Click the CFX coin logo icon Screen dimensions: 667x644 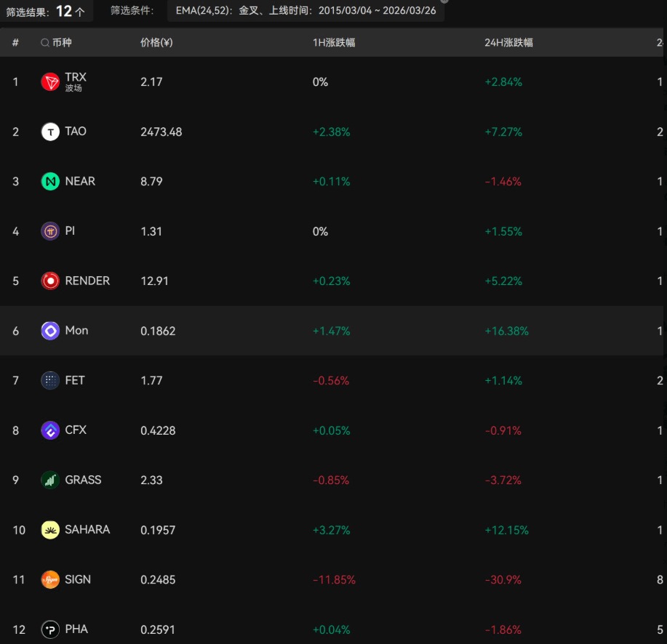tap(50, 430)
